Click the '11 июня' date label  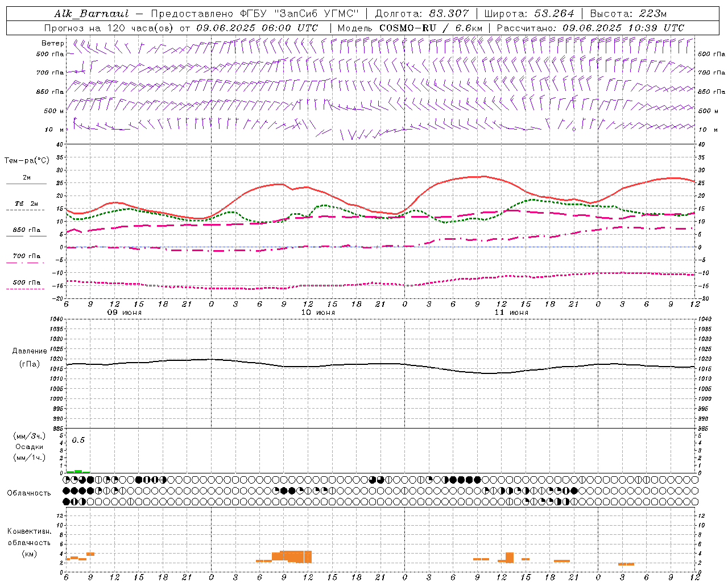click(511, 313)
